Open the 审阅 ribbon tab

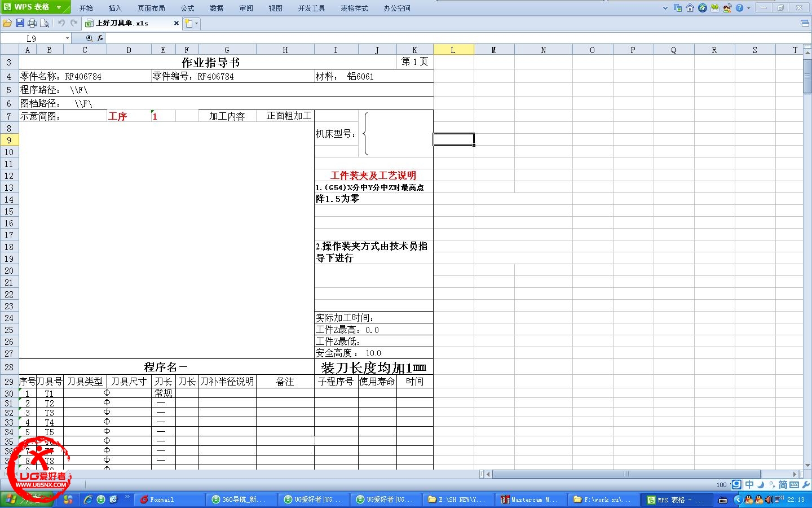point(246,8)
